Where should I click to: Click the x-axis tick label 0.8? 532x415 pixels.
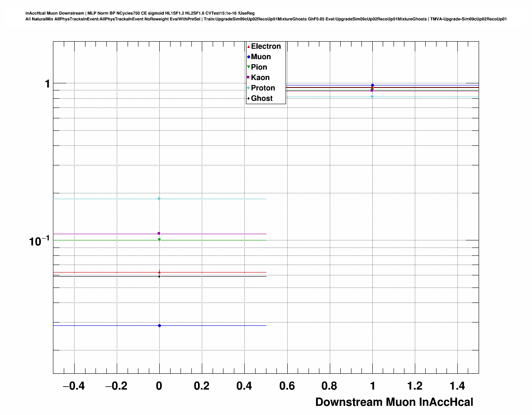click(329, 386)
